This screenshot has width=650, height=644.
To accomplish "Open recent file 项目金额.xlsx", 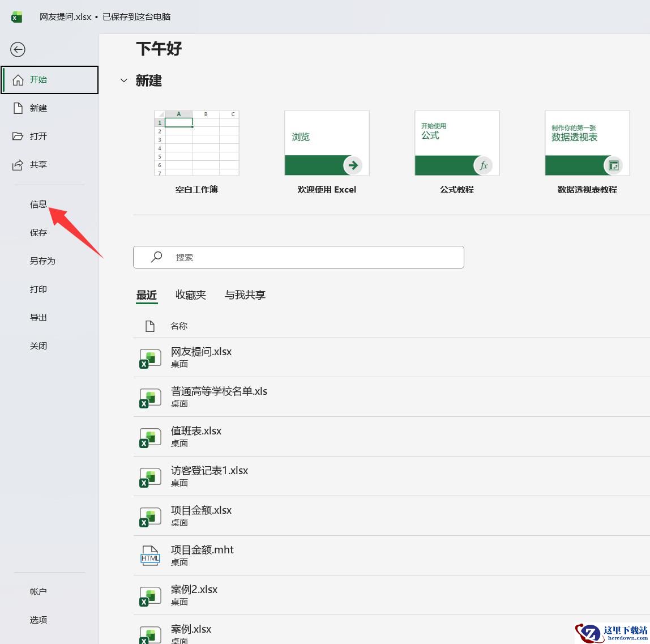I will 392,517.
